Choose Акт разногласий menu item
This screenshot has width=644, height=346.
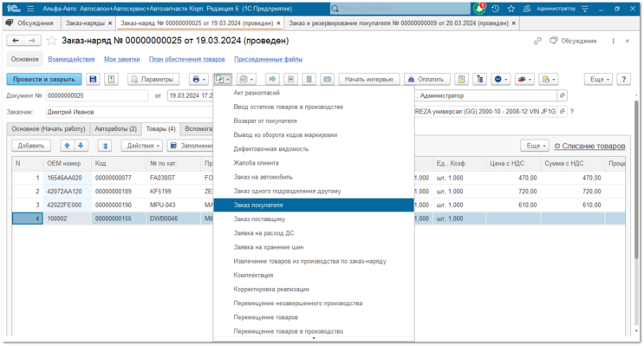314,93
